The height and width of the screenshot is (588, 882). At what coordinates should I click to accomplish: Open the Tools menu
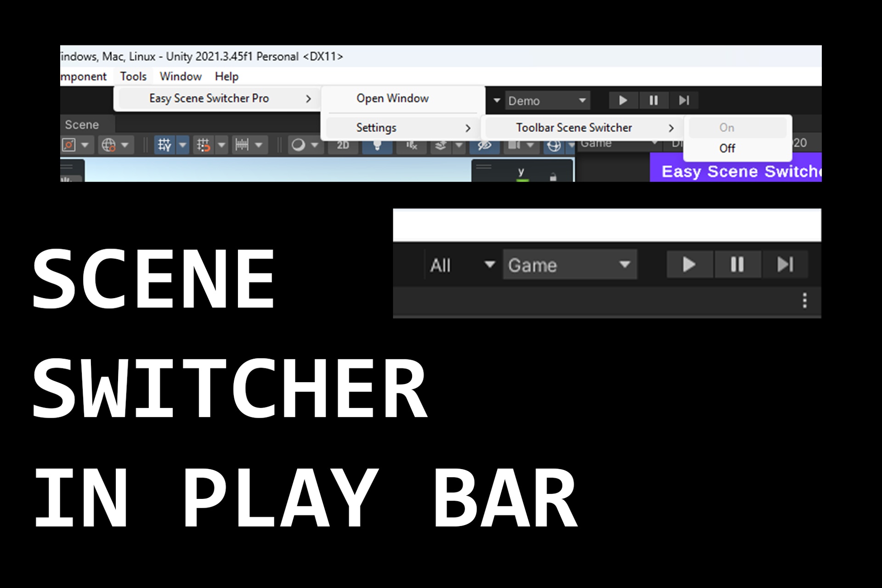pyautogui.click(x=133, y=76)
